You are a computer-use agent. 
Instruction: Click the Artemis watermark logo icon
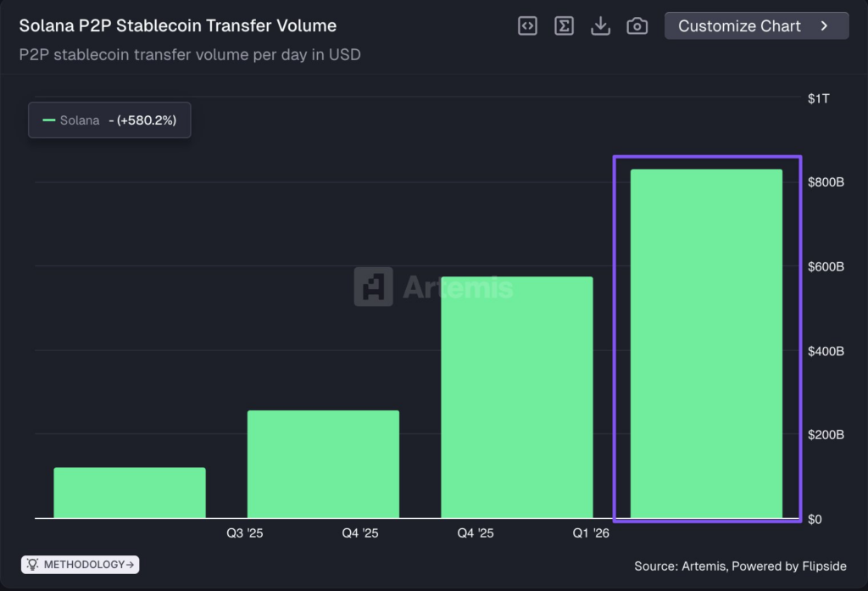pos(373,287)
